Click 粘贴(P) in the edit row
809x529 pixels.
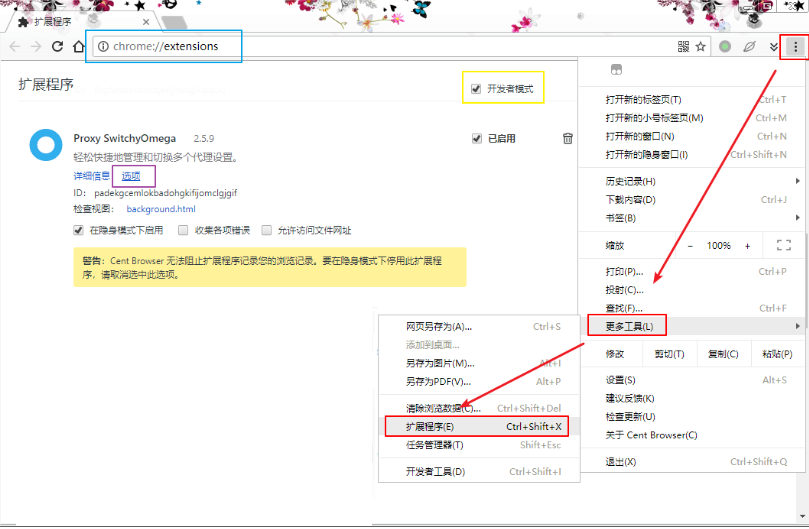click(778, 354)
